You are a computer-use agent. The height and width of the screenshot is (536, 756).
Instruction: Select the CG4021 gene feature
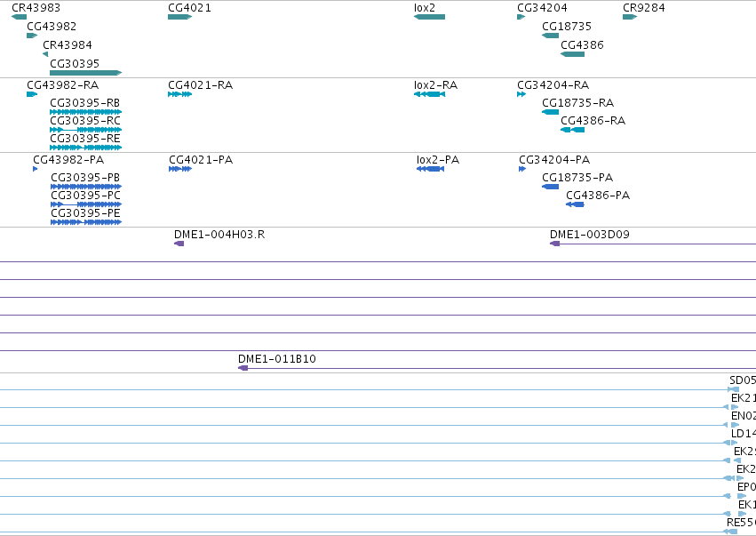pyautogui.click(x=179, y=17)
